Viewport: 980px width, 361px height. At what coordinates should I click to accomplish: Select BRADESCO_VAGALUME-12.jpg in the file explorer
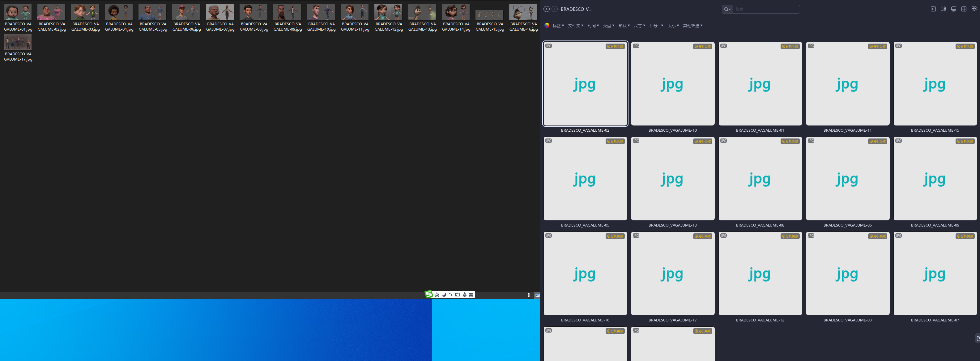[389, 18]
